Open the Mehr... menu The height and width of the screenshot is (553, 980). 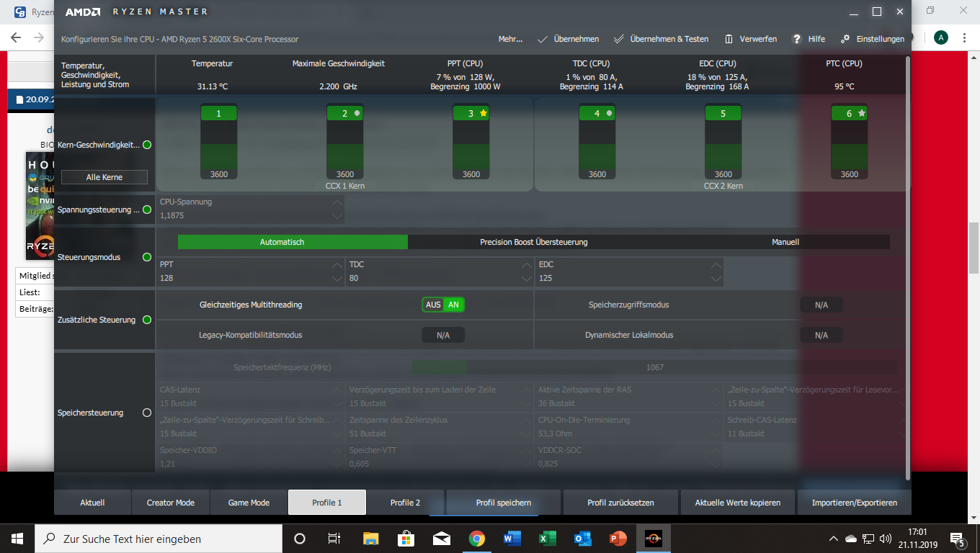[x=510, y=39]
